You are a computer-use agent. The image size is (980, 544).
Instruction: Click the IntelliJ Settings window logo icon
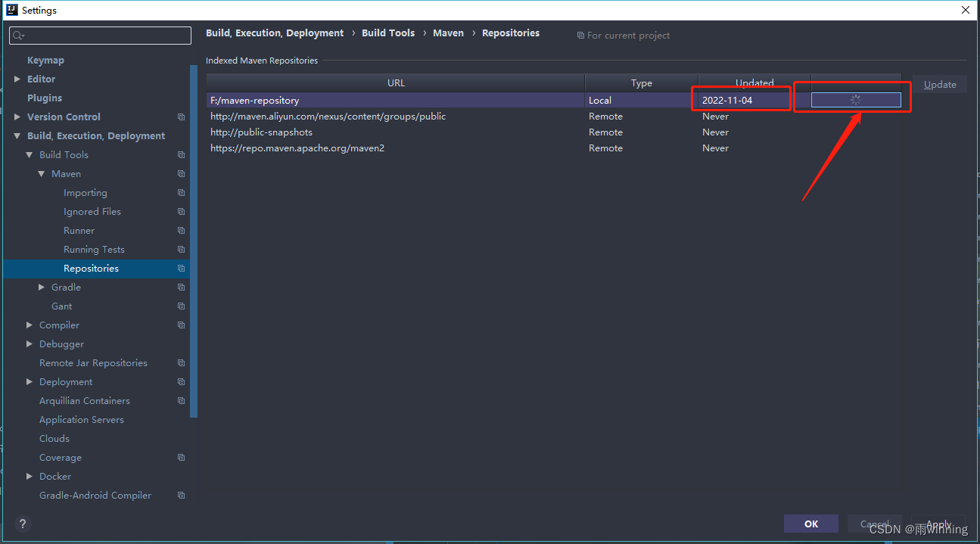(12, 10)
